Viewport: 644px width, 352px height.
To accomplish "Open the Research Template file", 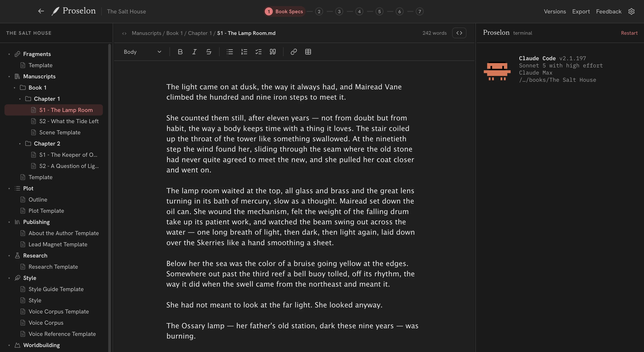I will click(54, 267).
